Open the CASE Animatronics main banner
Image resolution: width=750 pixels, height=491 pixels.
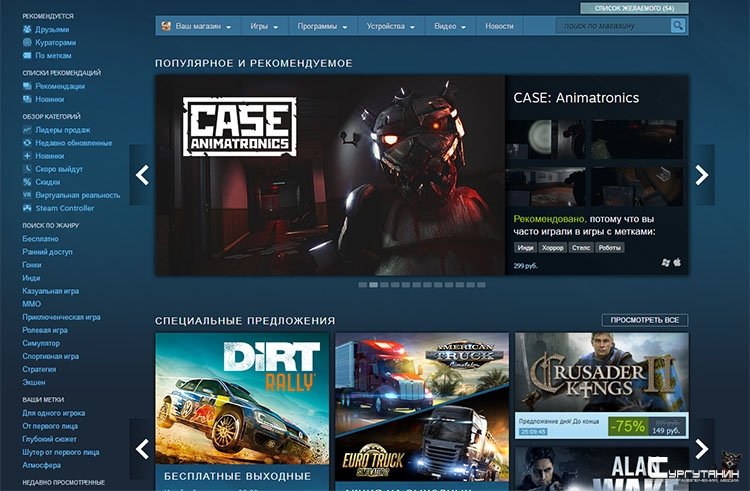330,175
